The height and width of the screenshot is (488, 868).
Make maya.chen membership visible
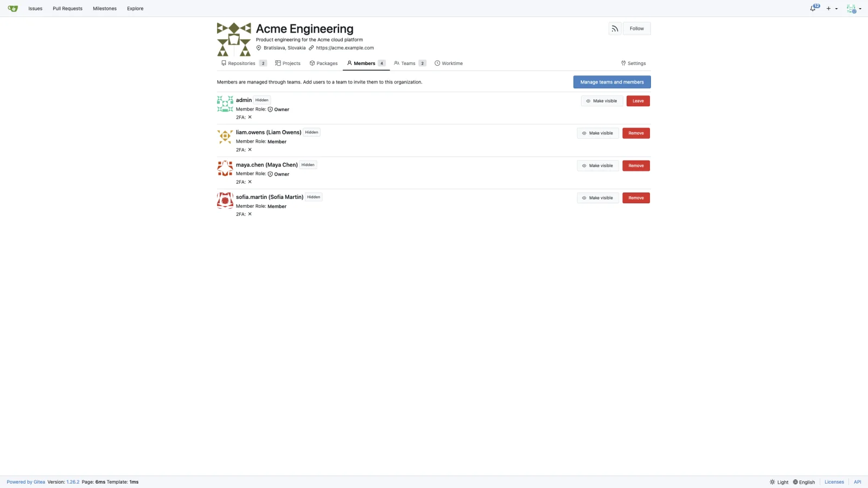coord(598,166)
